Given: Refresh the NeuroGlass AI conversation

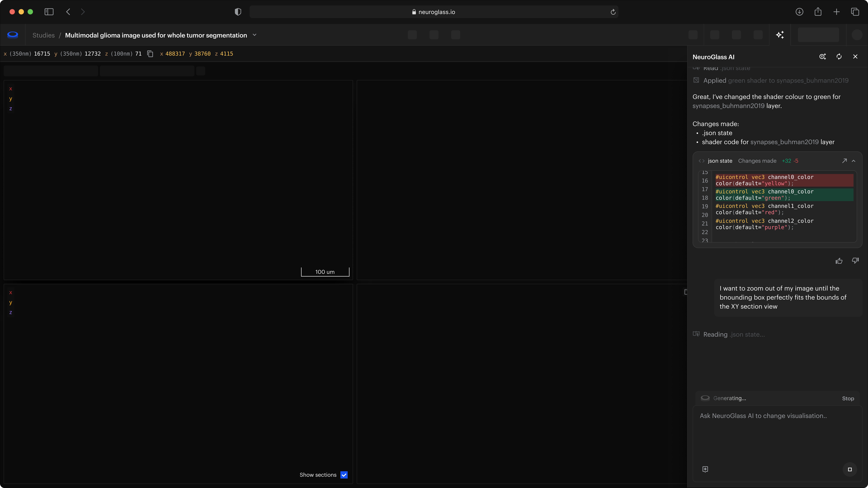Looking at the screenshot, I should (x=839, y=57).
